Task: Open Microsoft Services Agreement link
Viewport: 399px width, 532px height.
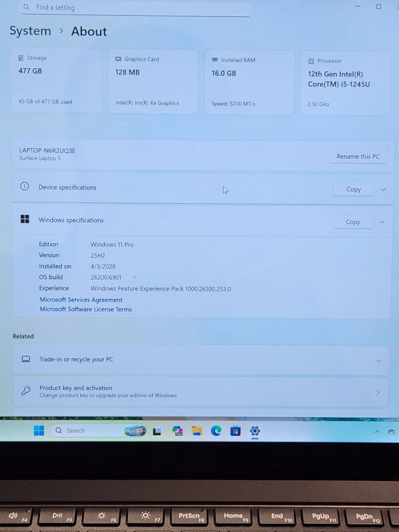Action: coord(81,300)
